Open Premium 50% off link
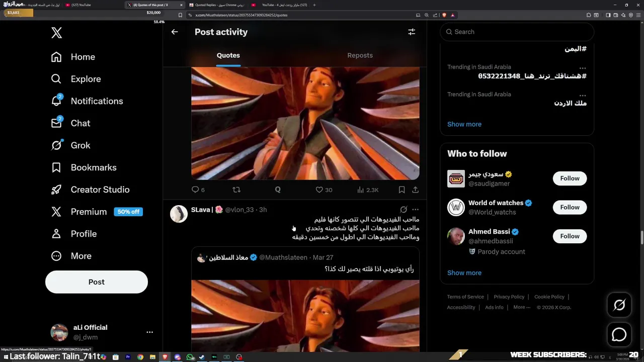The height and width of the screenshot is (362, 644). [97, 212]
